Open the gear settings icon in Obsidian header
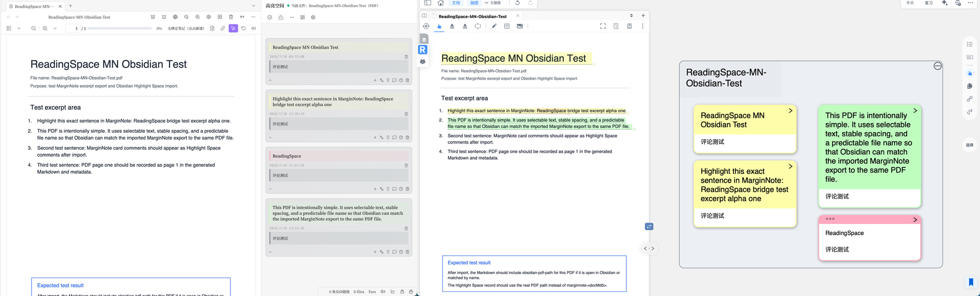The height and width of the screenshot is (296, 980). pos(209,17)
